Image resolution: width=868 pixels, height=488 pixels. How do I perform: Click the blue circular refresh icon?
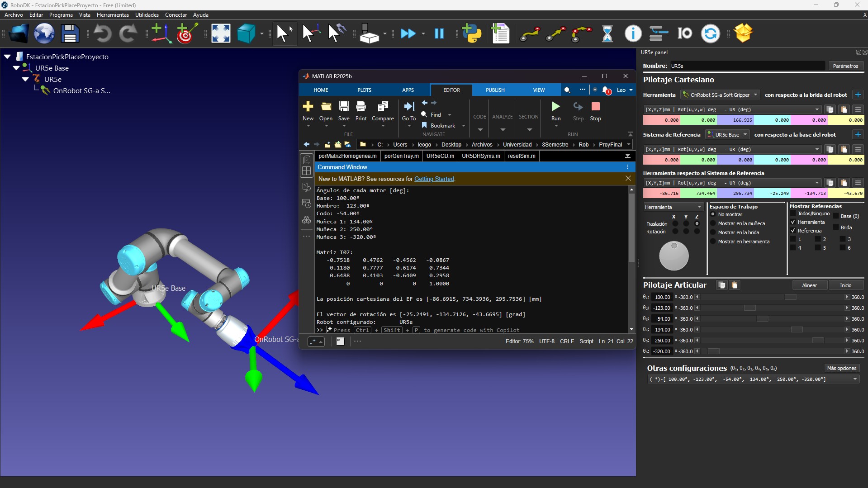(x=710, y=33)
